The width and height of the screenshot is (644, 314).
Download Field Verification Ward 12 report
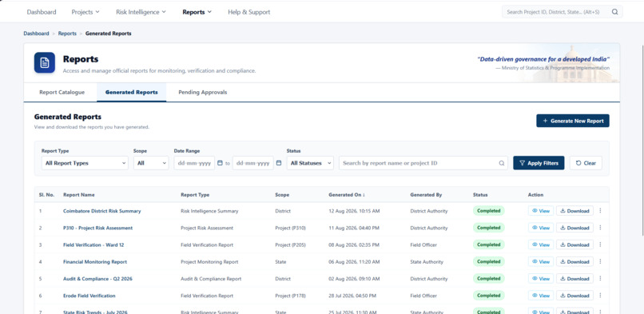click(574, 244)
